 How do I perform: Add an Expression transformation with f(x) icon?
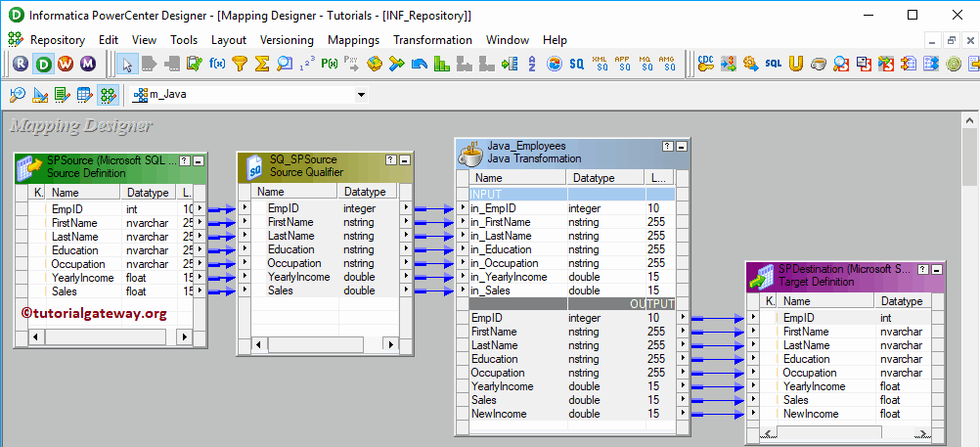(217, 64)
